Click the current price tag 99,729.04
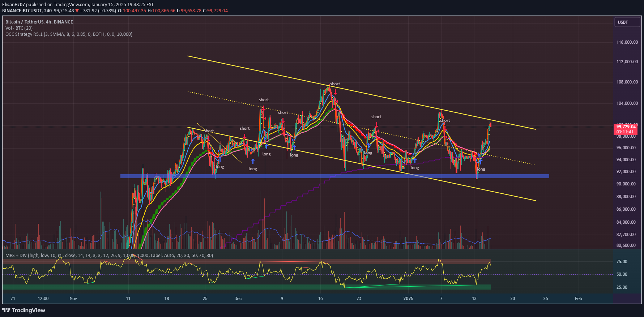 [x=626, y=127]
